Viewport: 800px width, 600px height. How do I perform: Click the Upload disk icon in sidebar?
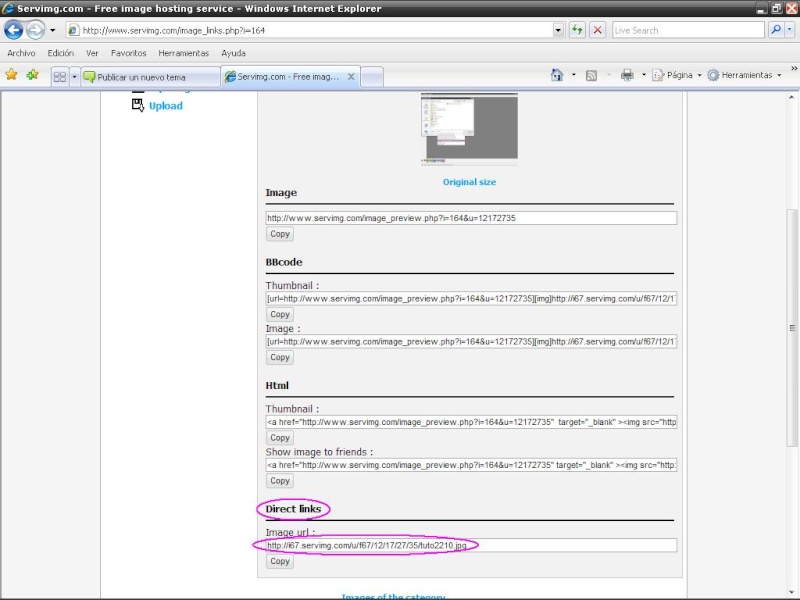click(x=138, y=105)
